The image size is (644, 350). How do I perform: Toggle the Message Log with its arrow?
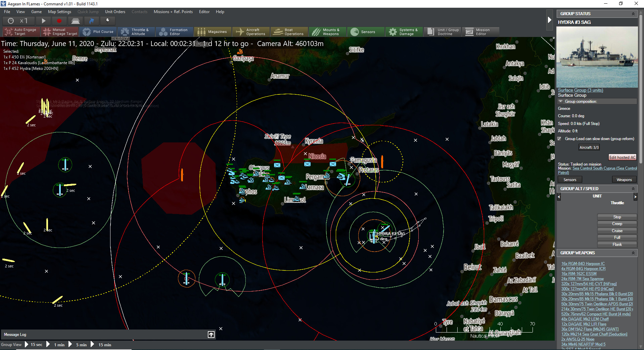point(211,335)
